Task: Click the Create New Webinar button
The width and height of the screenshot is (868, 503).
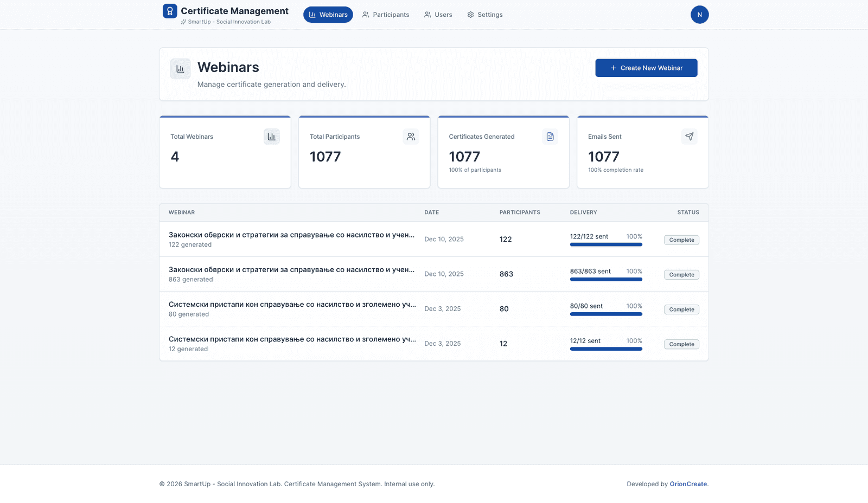Action: 646,68
